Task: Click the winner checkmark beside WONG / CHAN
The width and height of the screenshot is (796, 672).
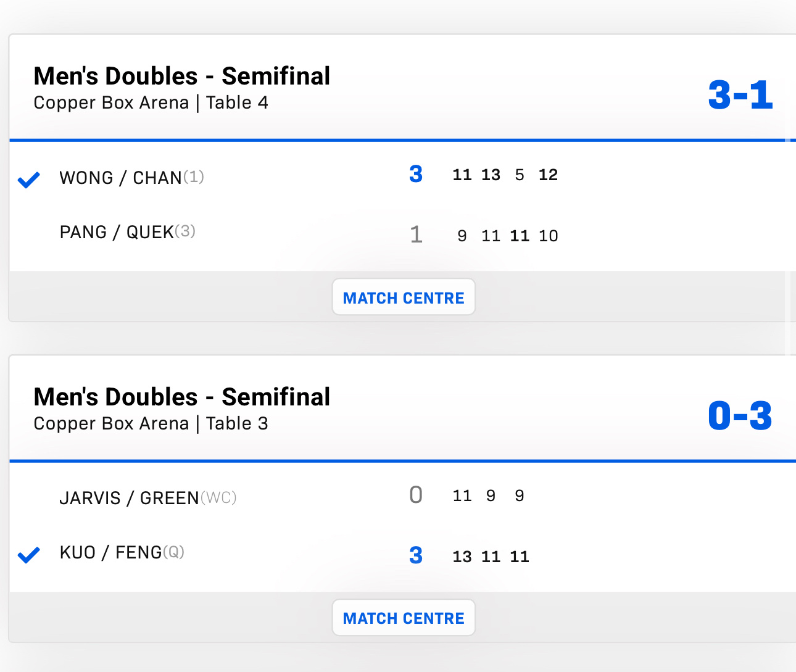Action: tap(28, 180)
